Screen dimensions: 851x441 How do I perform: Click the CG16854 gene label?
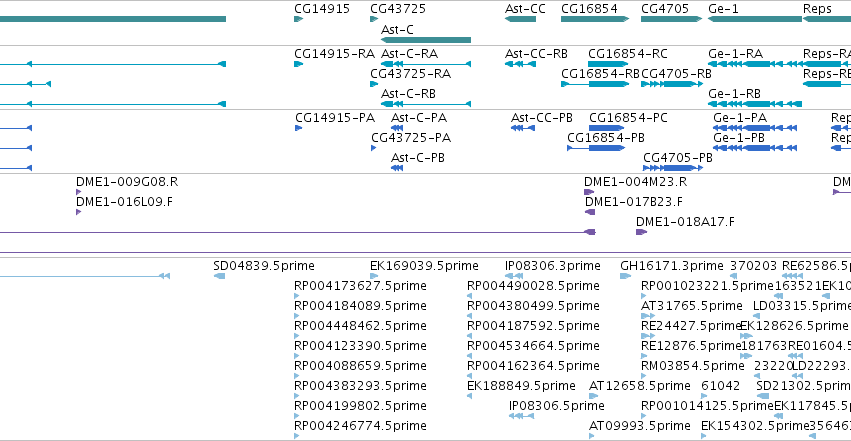click(x=589, y=9)
